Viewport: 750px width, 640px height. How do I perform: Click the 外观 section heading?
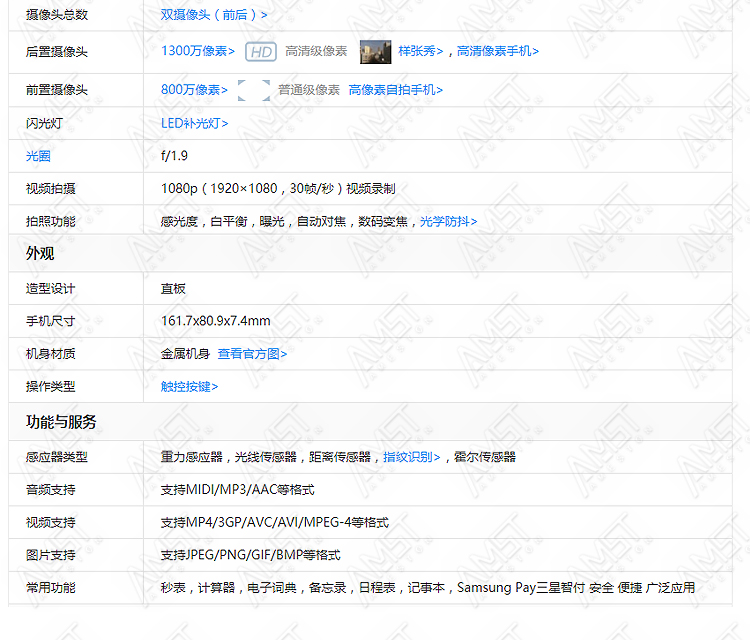pos(40,254)
